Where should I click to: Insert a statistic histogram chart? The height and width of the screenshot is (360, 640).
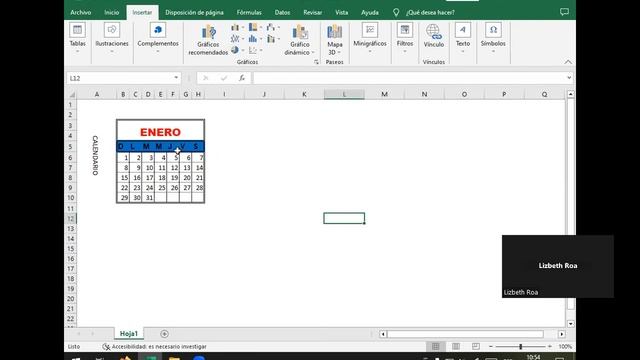pos(253,39)
